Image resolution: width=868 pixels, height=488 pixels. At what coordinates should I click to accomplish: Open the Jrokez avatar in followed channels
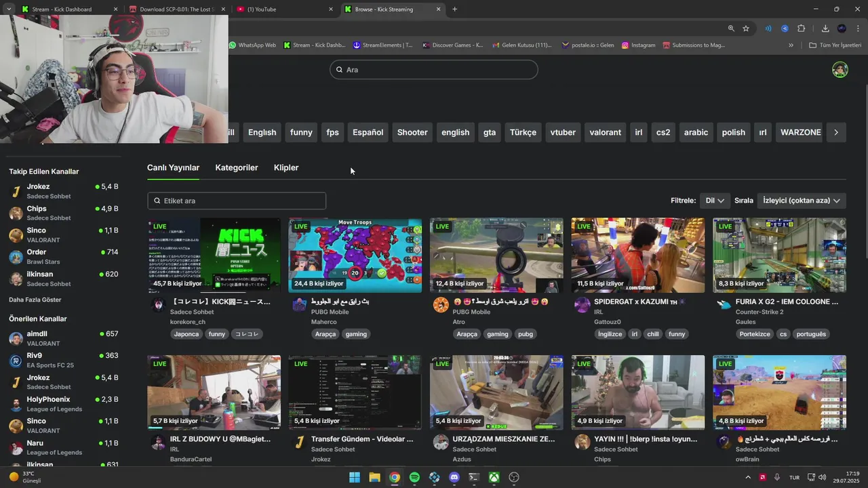tap(16, 191)
